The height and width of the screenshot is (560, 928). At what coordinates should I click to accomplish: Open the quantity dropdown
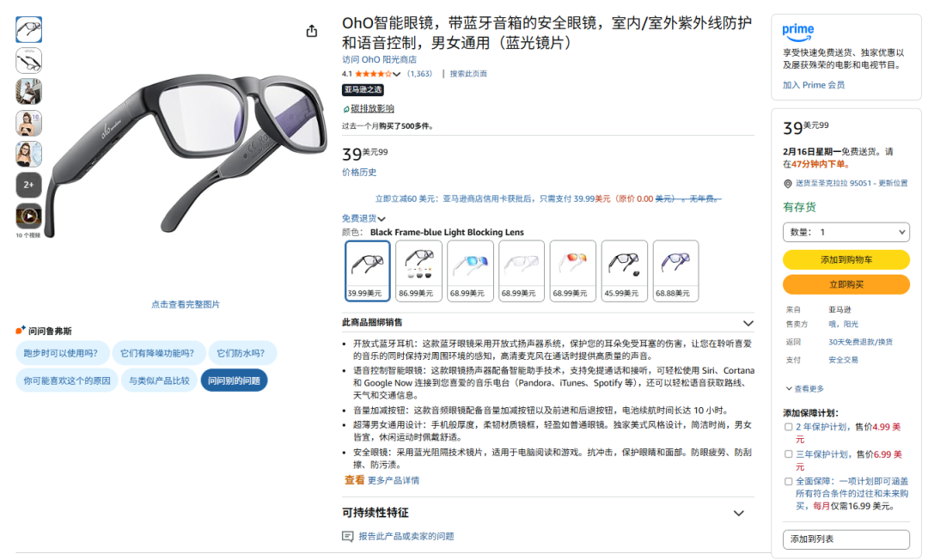point(846,233)
